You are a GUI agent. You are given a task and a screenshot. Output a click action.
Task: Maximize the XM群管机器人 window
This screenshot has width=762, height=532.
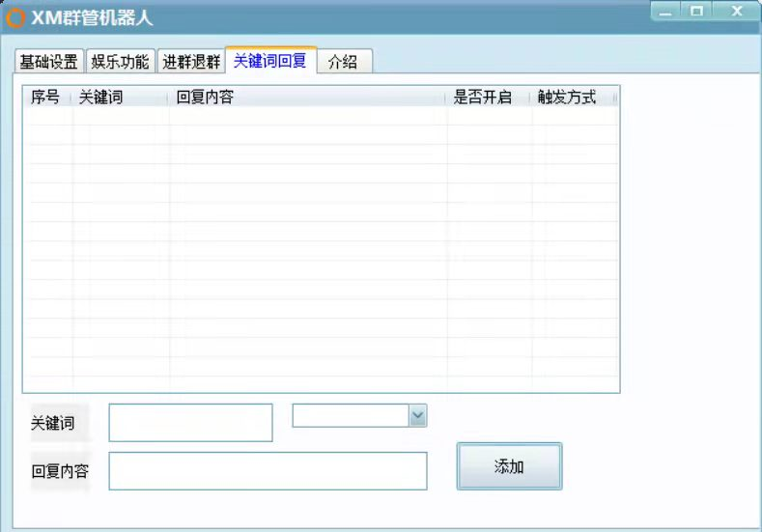(x=696, y=12)
